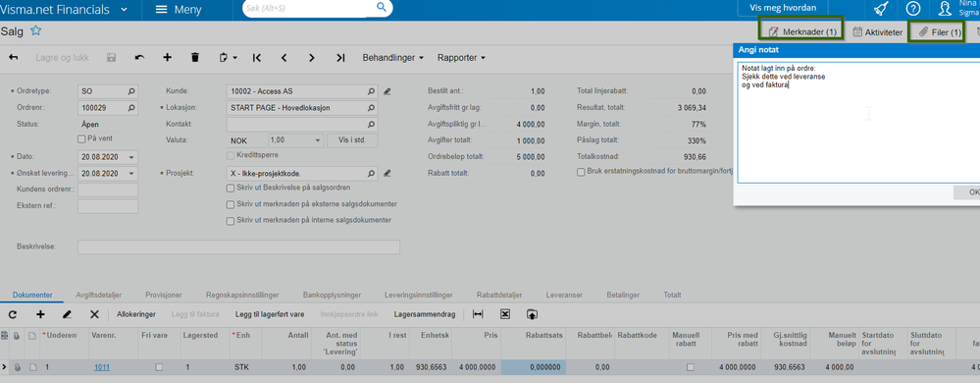The image size is (980, 383).
Task: Refresh the Dokumenter grid
Action: pyautogui.click(x=13, y=314)
